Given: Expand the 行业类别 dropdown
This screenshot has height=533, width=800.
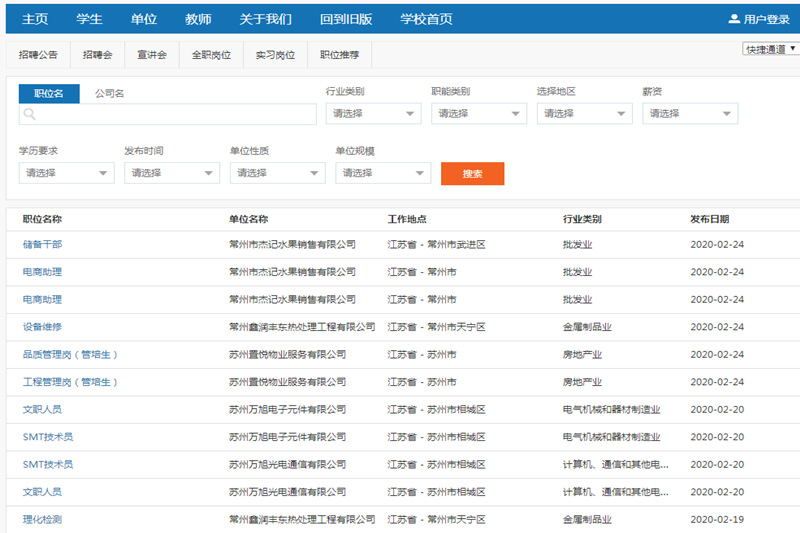Looking at the screenshot, I should [373, 113].
